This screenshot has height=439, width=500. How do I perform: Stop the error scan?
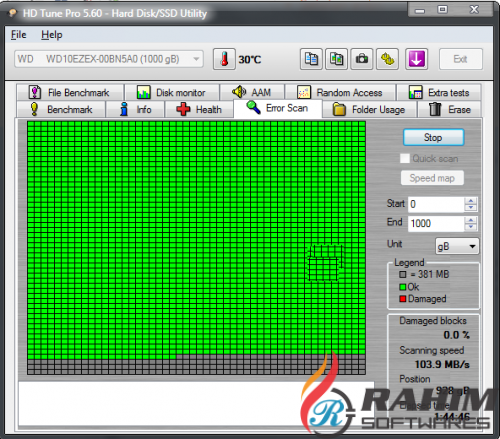click(433, 137)
